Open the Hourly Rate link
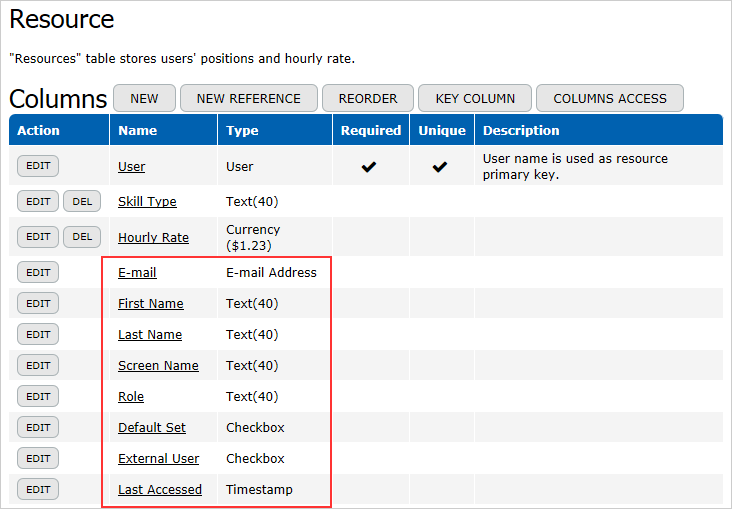Screen dimensions: 732x509 click(x=153, y=238)
